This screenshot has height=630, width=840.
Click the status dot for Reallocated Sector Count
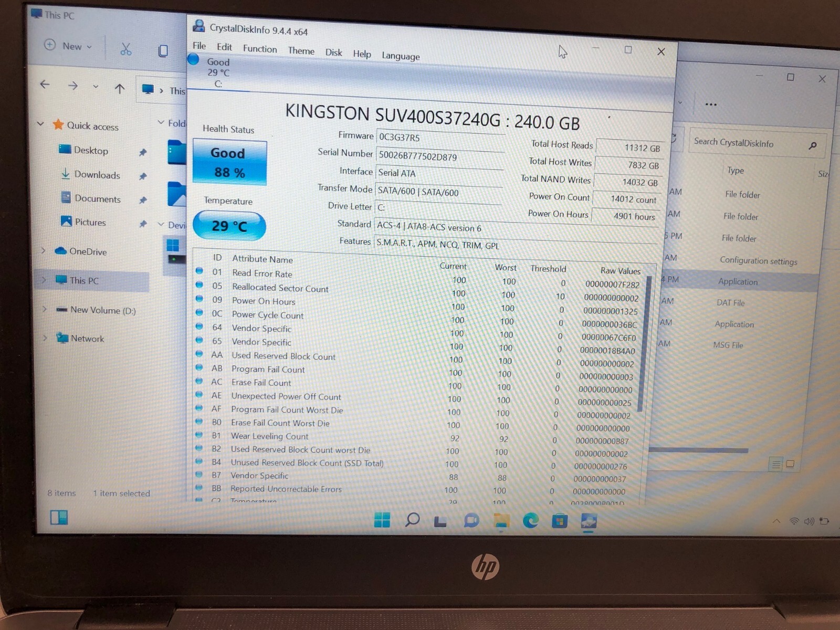tap(199, 285)
